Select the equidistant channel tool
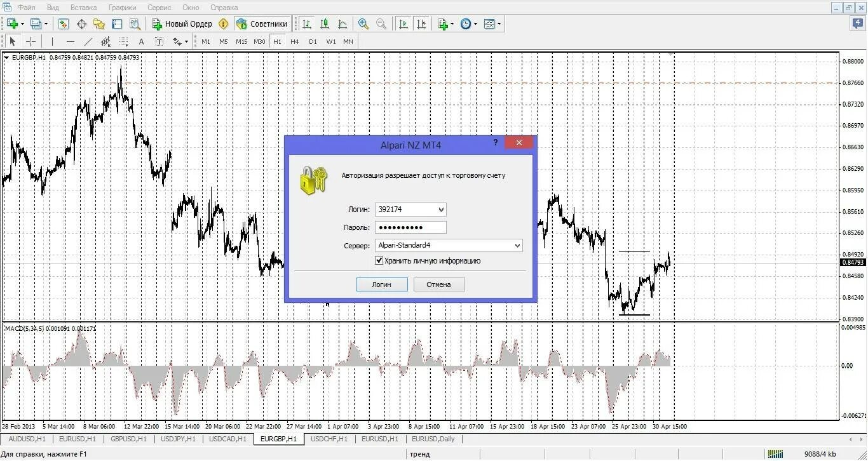 tap(105, 41)
